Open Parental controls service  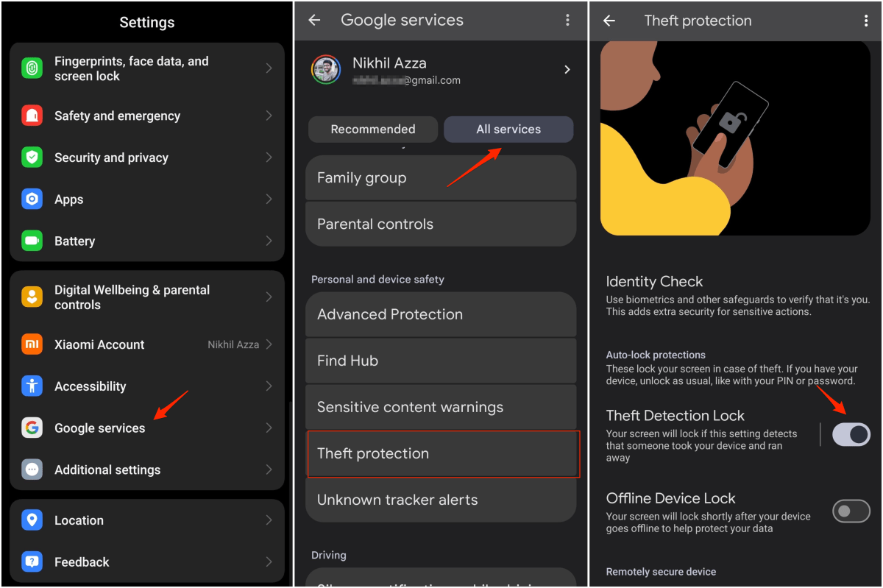[x=441, y=224]
